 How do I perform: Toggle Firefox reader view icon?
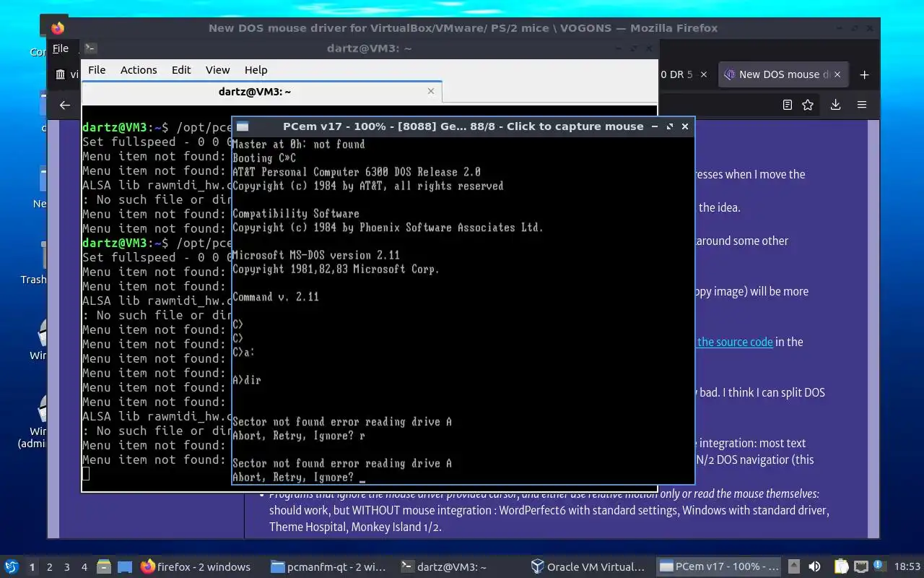[x=788, y=105]
